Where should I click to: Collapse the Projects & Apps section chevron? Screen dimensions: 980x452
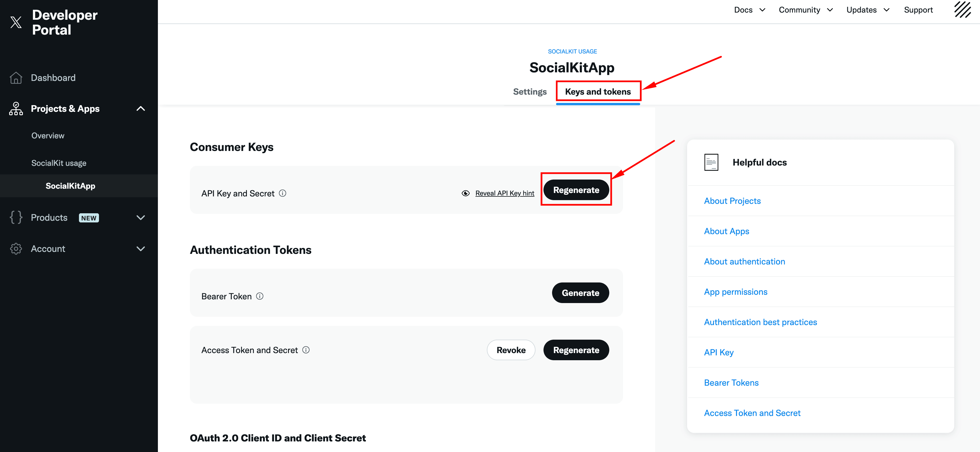point(141,109)
